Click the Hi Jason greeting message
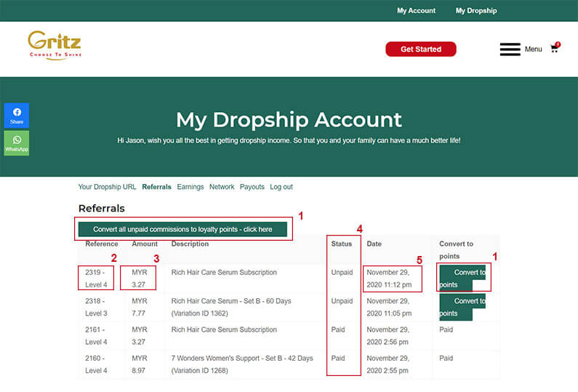Image resolution: width=578 pixels, height=392 pixels. pyautogui.click(x=289, y=140)
